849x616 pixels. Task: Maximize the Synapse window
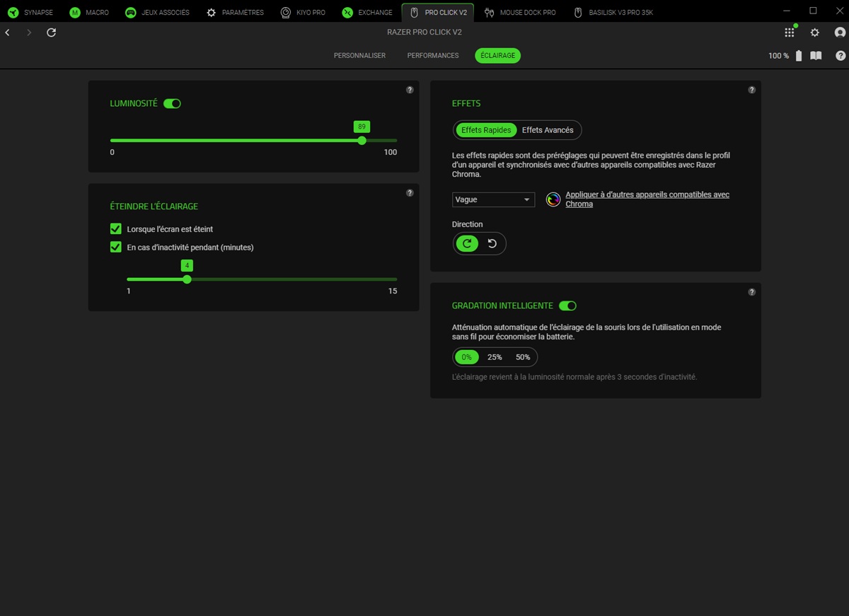[x=813, y=11]
